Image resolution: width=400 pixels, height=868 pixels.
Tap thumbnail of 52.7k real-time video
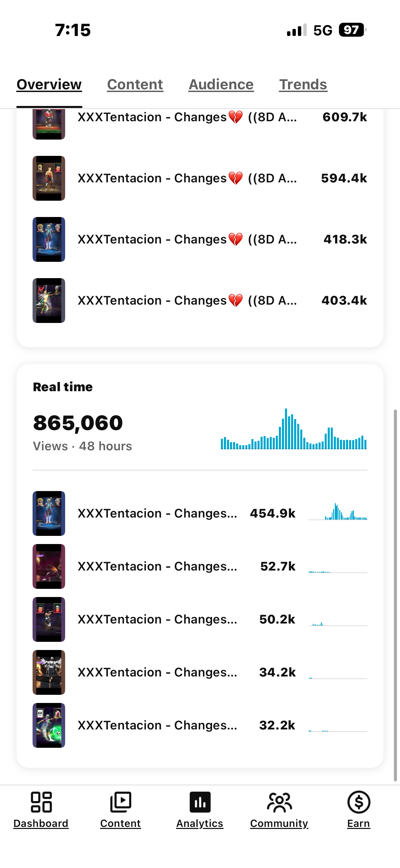[49, 566]
